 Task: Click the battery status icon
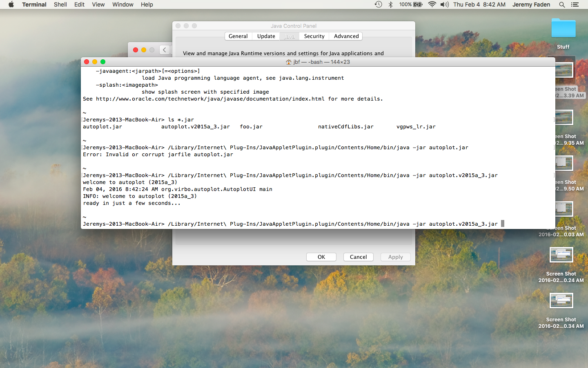tap(411, 4)
